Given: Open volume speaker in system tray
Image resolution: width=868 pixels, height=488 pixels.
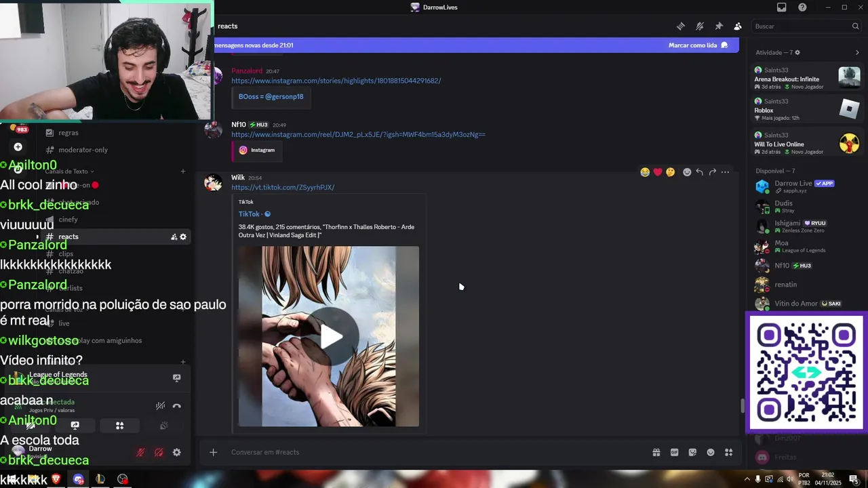Looking at the screenshot, I should click(790, 479).
